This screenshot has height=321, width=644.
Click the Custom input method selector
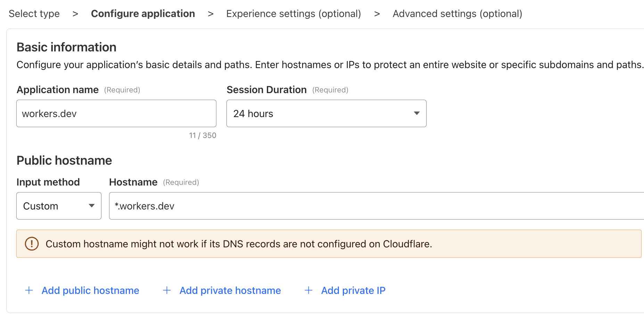pyautogui.click(x=52, y=206)
